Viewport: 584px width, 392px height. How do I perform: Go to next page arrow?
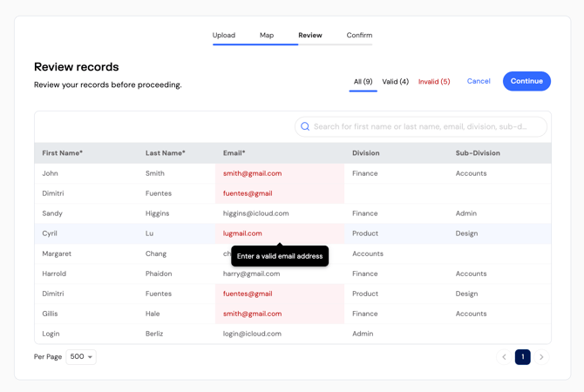tap(541, 357)
